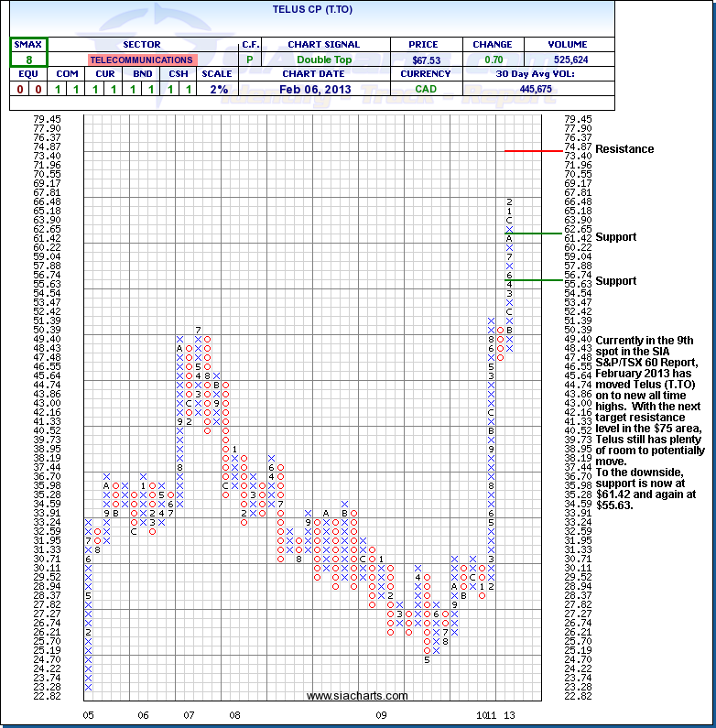716x728 pixels.
Task: Click the TELUS CP (T.TO) chart title
Action: point(308,8)
